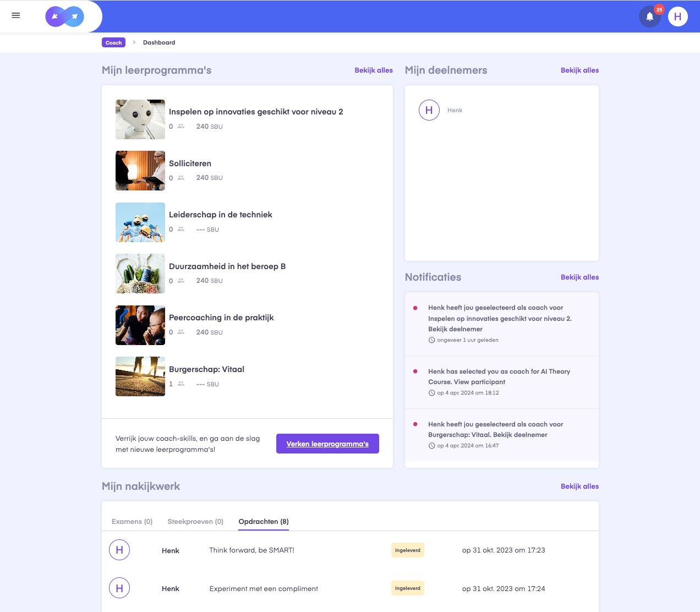Click participants icon under Inspelen op innovaties

click(x=181, y=126)
